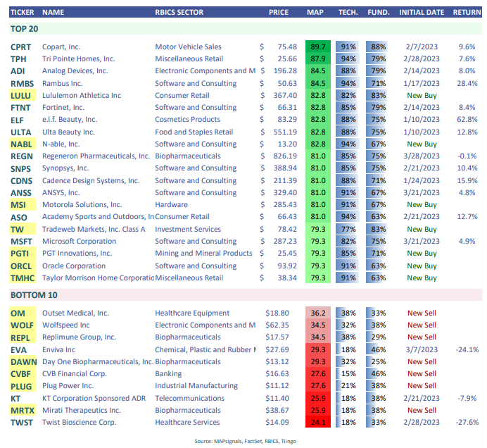Select Regeneron Pharmaceuticals, Inc. name
This screenshot has height=448, width=487.
point(96,156)
